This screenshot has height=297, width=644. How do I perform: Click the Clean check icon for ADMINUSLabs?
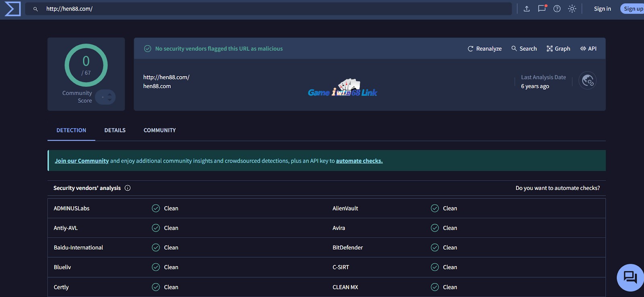pyautogui.click(x=156, y=208)
